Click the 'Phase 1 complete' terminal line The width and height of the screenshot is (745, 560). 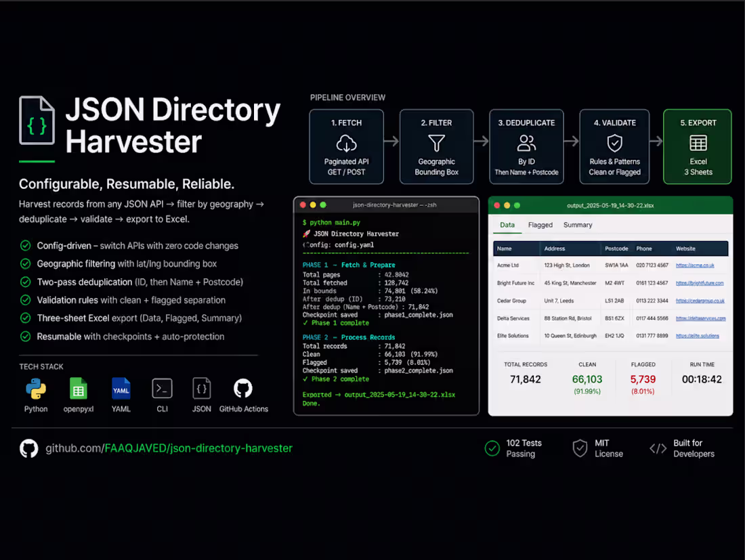click(336, 323)
